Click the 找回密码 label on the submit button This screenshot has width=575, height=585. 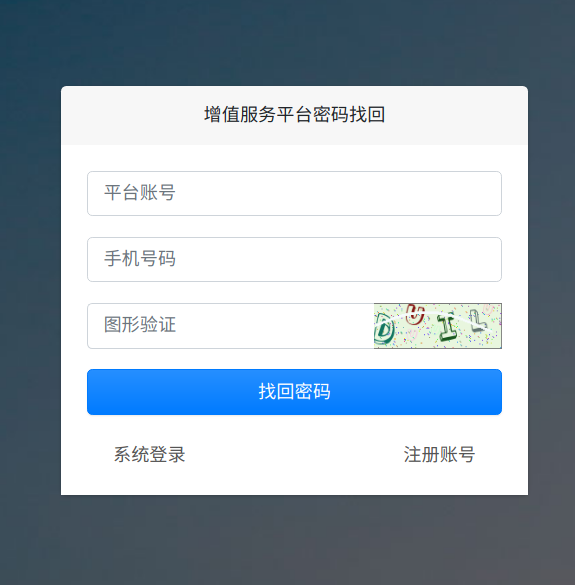click(x=294, y=392)
